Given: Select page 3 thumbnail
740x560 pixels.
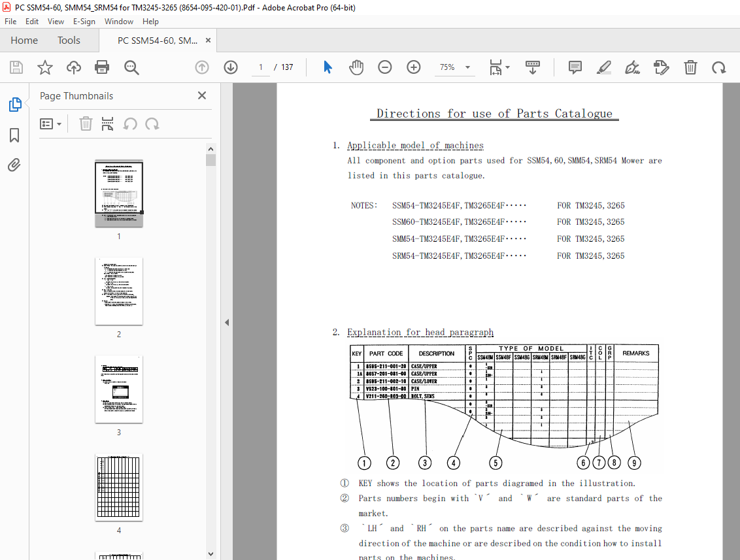Looking at the screenshot, I should click(x=119, y=389).
